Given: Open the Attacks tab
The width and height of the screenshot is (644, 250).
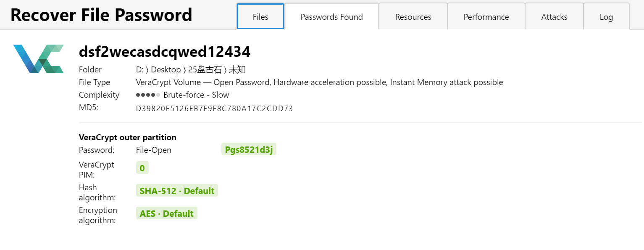Looking at the screenshot, I should coord(554,16).
